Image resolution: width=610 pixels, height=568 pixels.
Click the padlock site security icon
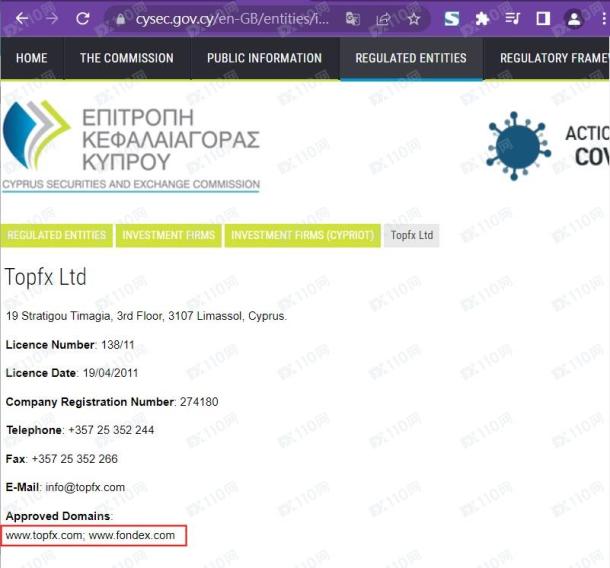click(x=121, y=19)
